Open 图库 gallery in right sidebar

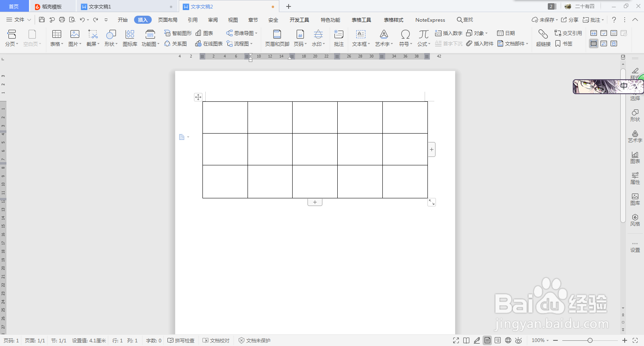point(635,199)
